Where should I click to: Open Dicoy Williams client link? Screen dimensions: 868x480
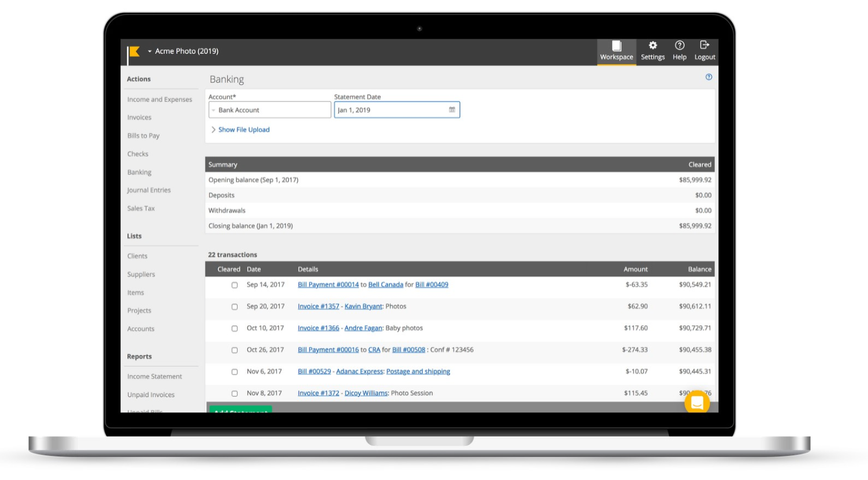pyautogui.click(x=366, y=393)
